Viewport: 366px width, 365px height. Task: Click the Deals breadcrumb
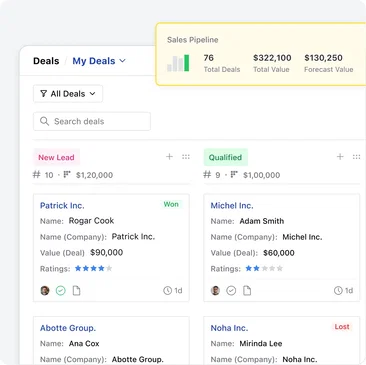coord(46,61)
